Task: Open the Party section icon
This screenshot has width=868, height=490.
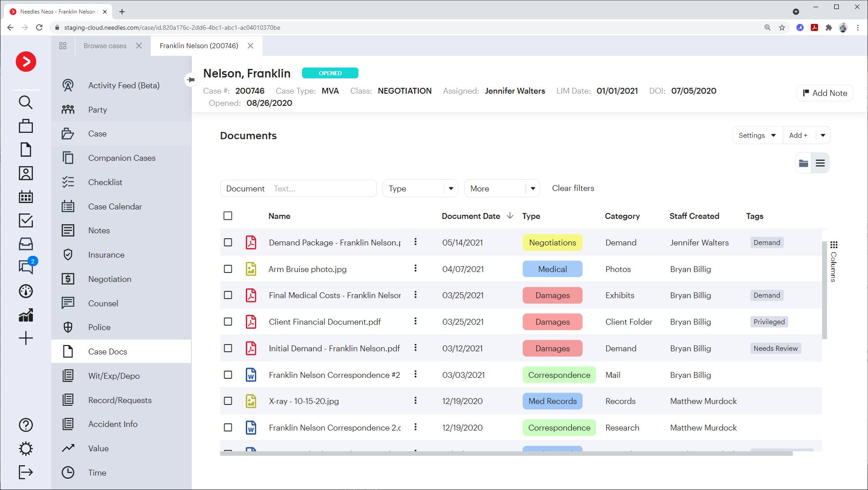Action: [x=68, y=109]
